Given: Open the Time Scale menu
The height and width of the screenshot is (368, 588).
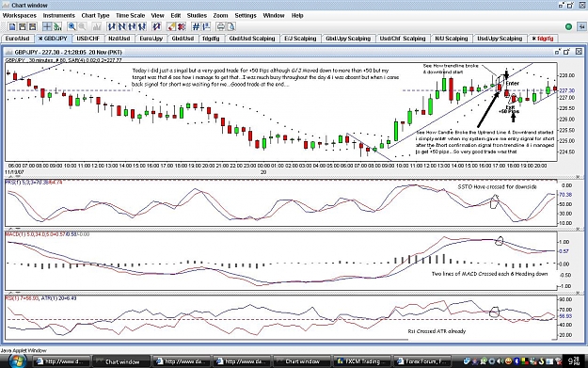Looking at the screenshot, I should point(130,15).
